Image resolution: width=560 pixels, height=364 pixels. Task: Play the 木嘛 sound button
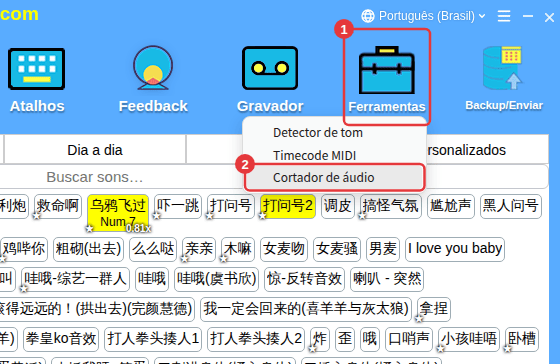(x=238, y=249)
